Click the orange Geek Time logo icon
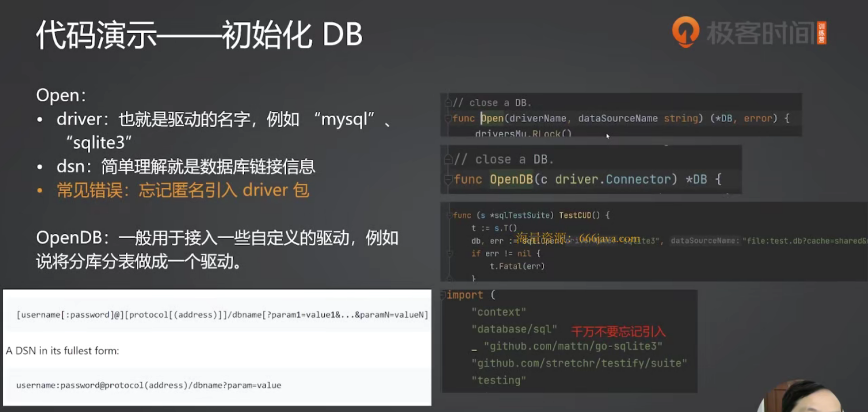 (x=685, y=32)
